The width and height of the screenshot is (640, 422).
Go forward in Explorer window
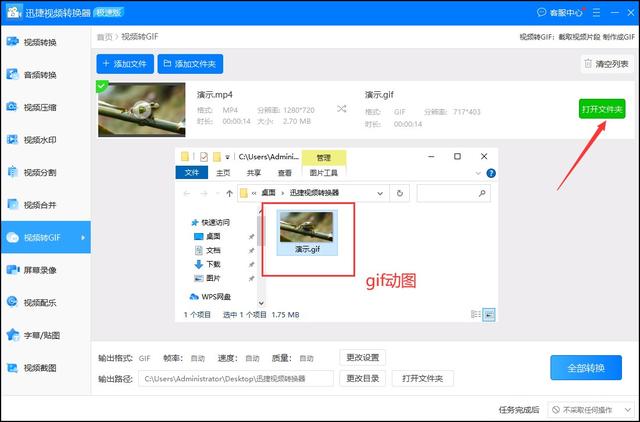(204, 193)
